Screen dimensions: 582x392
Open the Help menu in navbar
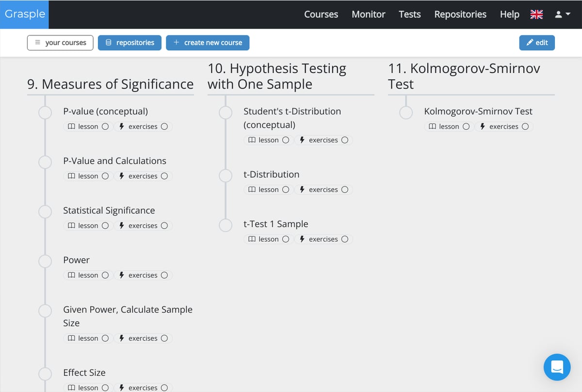pos(509,15)
